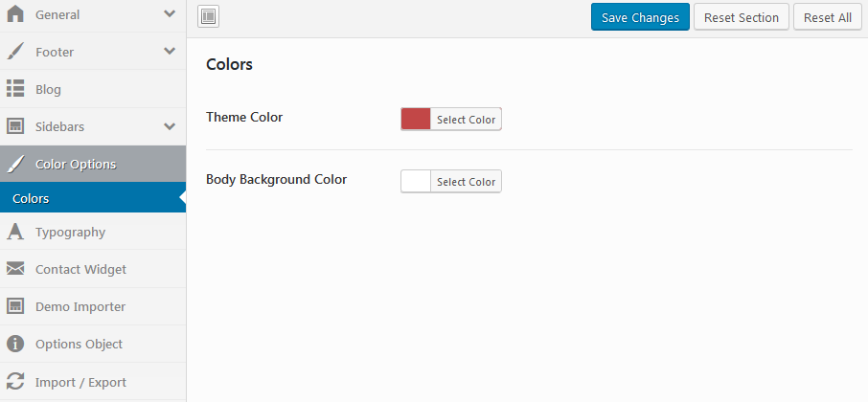This screenshot has height=402, width=868.
Task: Expand the Sidebars section chevron
Action: coord(170,126)
